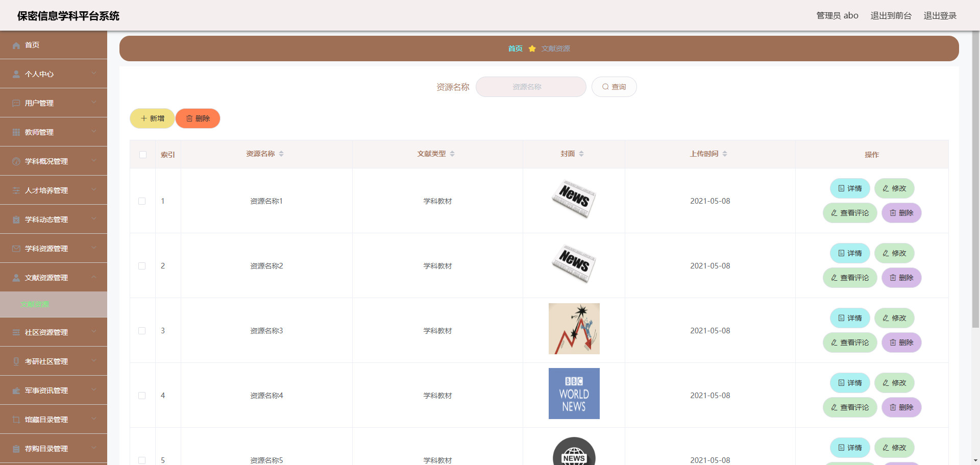Click the cover thumbnail of 资源名称3

[574, 329]
